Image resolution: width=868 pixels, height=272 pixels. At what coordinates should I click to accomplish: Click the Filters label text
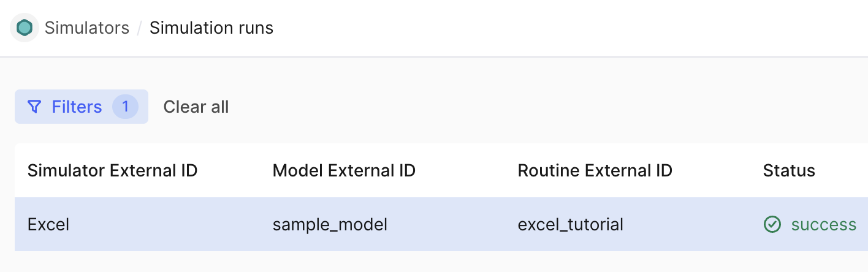pyautogui.click(x=77, y=107)
